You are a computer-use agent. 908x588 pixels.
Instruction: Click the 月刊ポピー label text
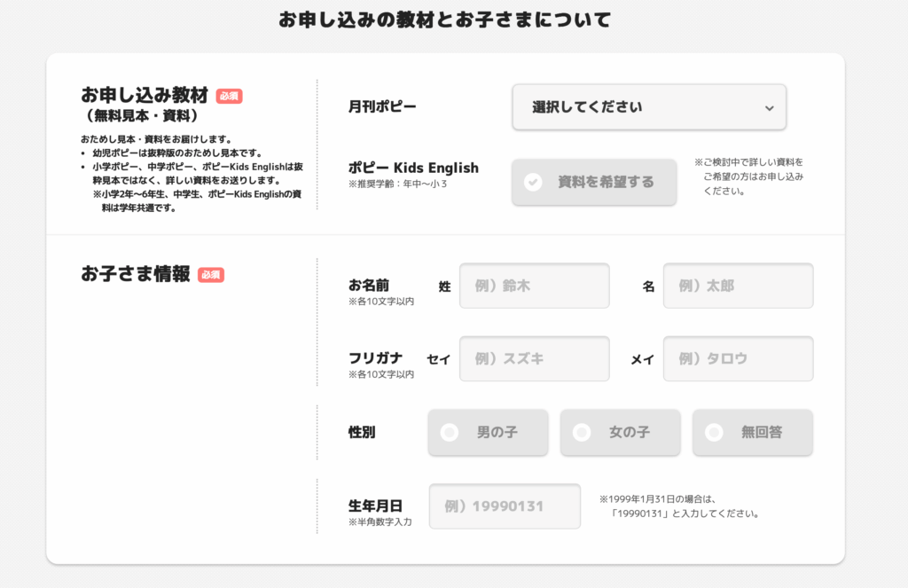click(382, 106)
